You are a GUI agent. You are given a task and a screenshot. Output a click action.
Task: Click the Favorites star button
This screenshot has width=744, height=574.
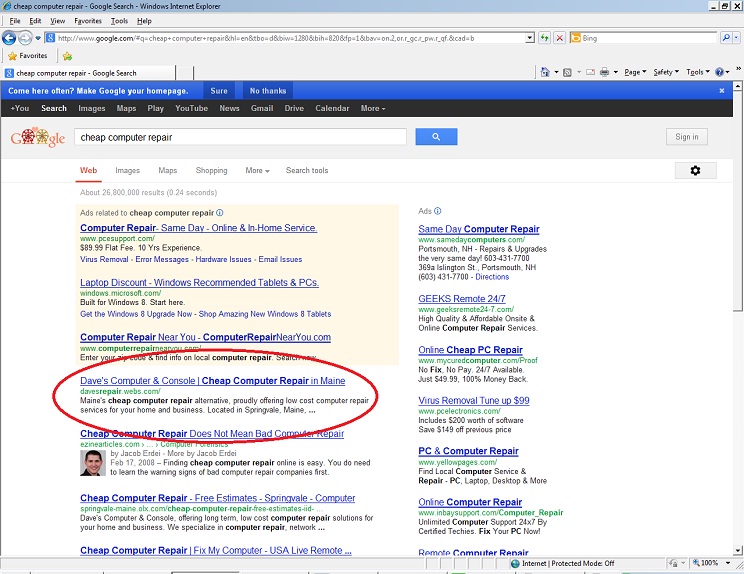(28, 56)
